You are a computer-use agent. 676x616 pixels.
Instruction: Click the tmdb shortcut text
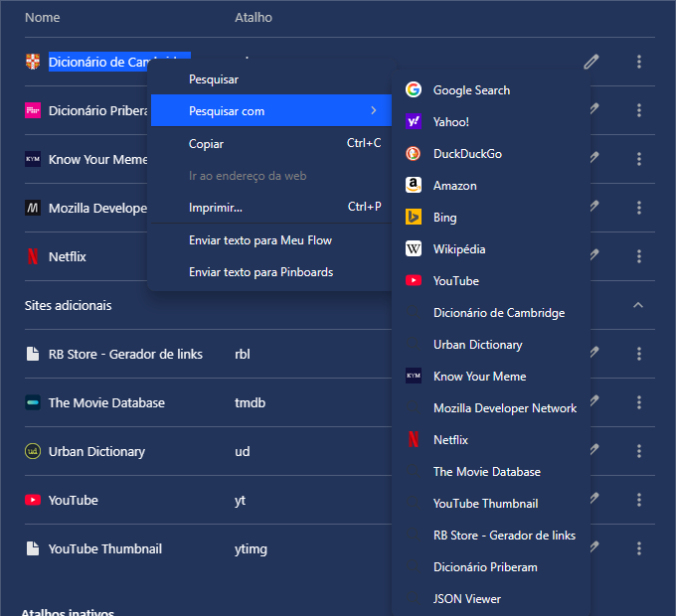(x=251, y=402)
